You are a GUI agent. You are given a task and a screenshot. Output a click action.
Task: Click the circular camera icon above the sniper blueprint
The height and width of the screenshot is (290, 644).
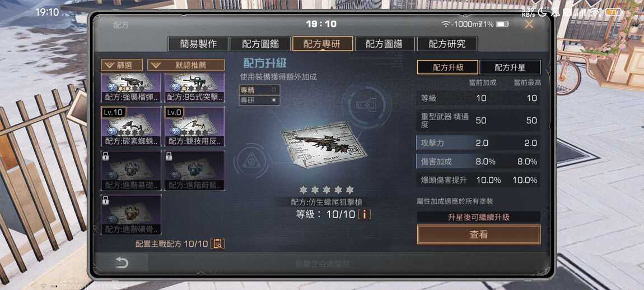[x=365, y=105]
